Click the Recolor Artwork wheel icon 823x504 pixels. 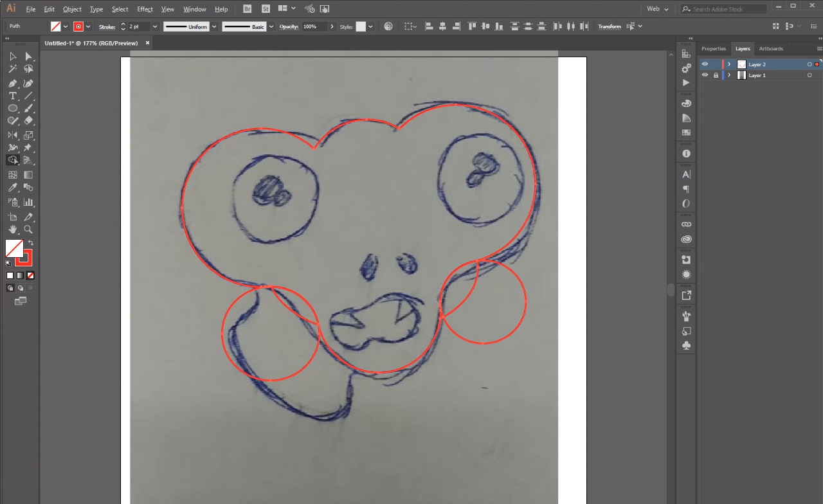tap(388, 26)
